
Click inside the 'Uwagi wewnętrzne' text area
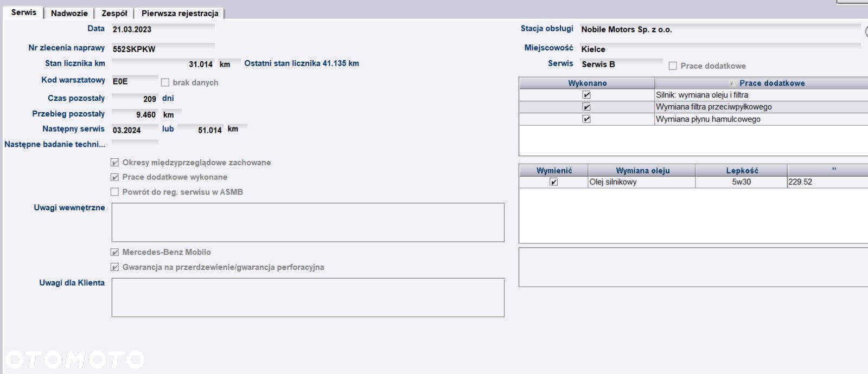coord(308,222)
